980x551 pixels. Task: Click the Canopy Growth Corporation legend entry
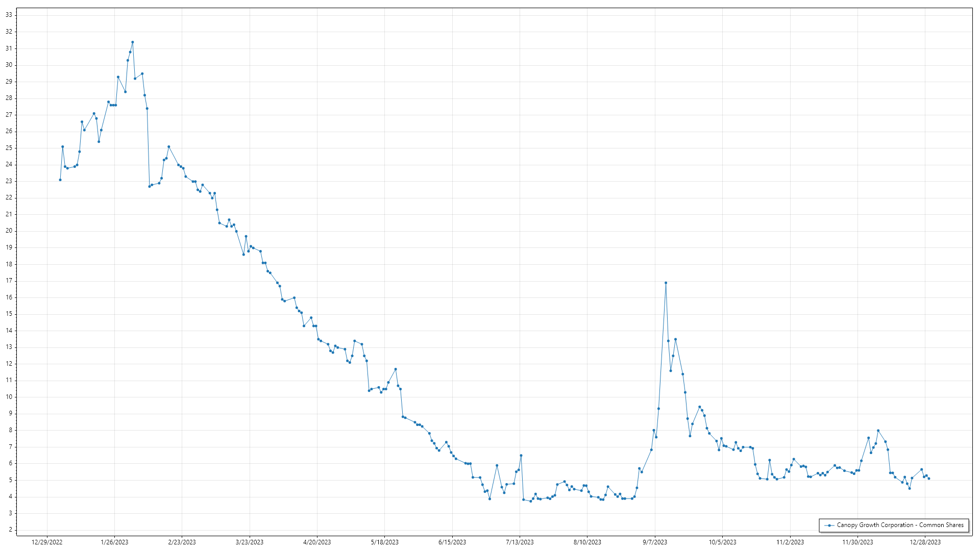(x=900, y=525)
